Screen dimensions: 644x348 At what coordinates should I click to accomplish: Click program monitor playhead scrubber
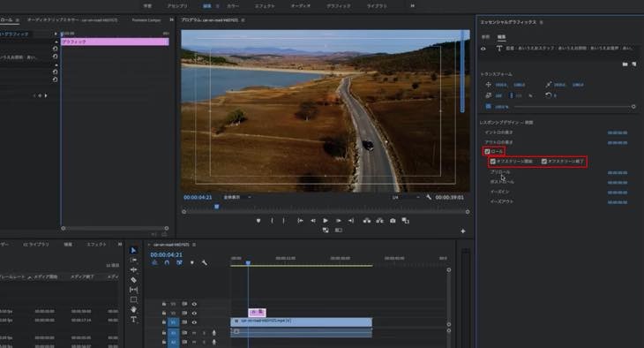[217, 207]
